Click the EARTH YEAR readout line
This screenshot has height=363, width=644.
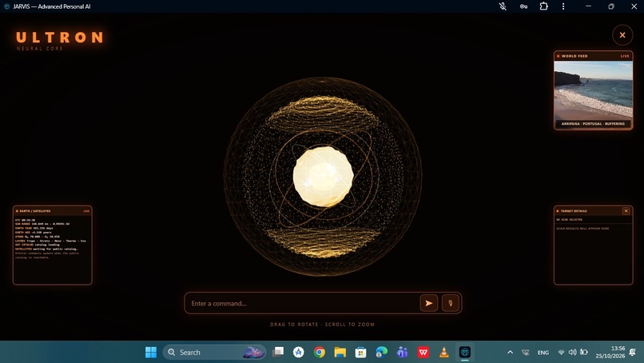[34, 228]
